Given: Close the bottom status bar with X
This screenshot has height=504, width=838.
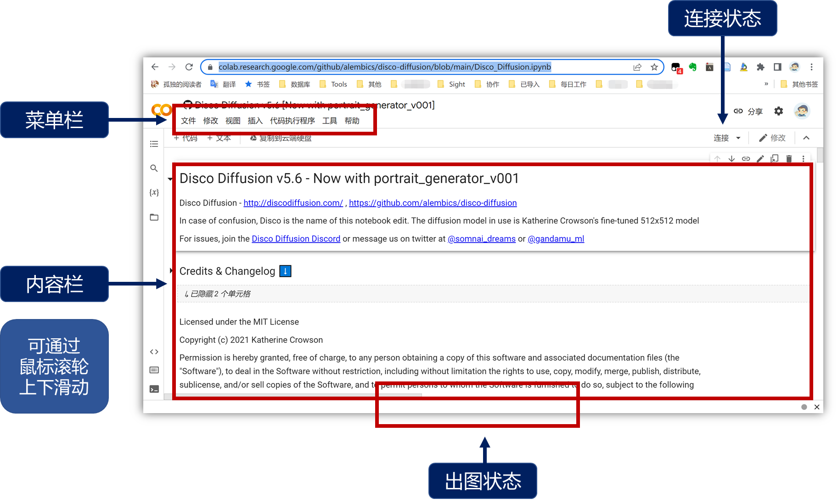Looking at the screenshot, I should click(x=817, y=407).
